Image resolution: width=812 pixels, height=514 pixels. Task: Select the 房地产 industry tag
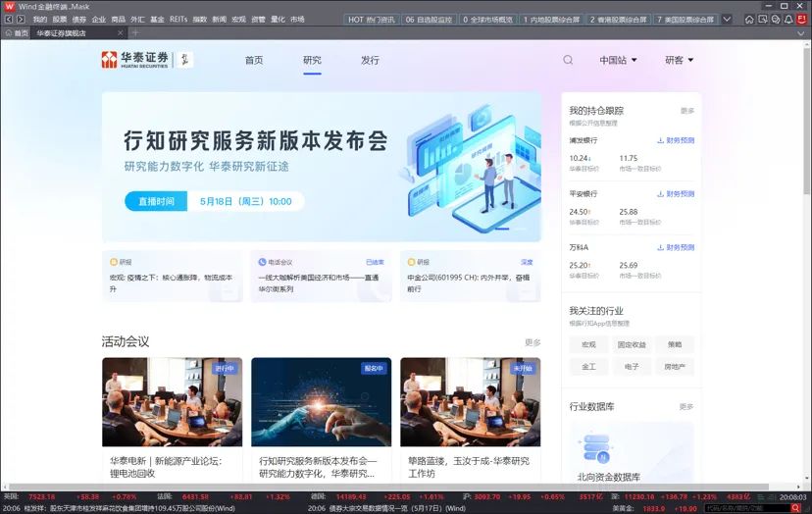pyautogui.click(x=675, y=367)
